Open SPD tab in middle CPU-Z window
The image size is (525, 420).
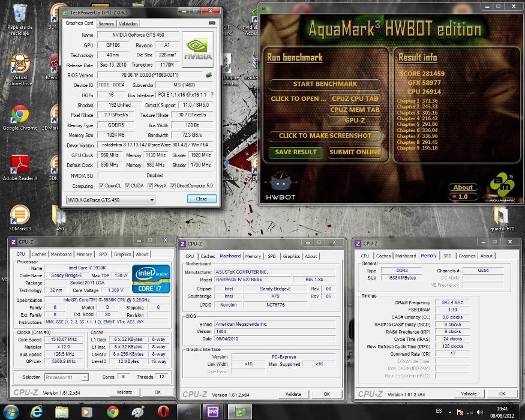(272, 256)
